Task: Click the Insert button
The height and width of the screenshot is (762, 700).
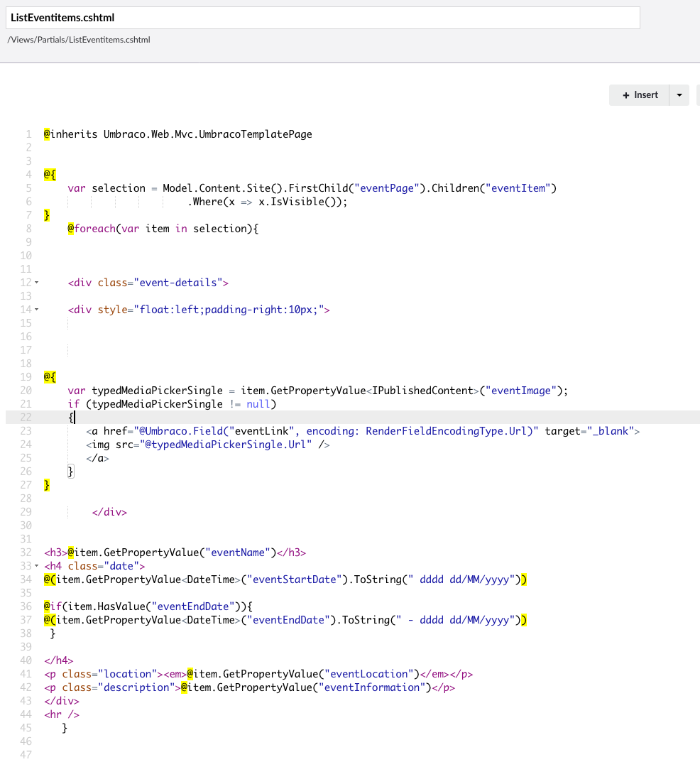Action: click(639, 95)
